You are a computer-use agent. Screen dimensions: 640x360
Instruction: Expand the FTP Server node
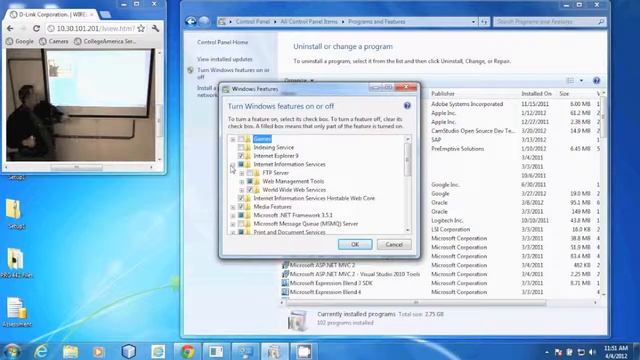pos(242,173)
